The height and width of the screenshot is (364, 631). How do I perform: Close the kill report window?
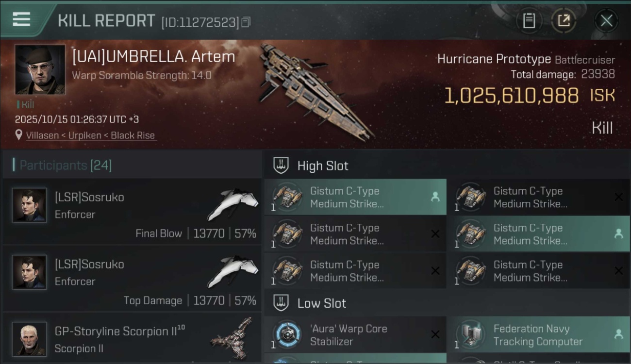(x=606, y=20)
